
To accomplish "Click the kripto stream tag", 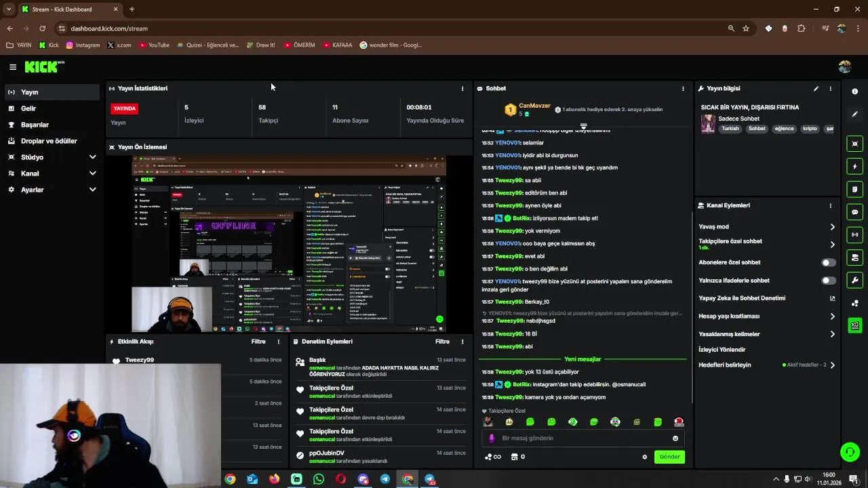I will 810,129.
